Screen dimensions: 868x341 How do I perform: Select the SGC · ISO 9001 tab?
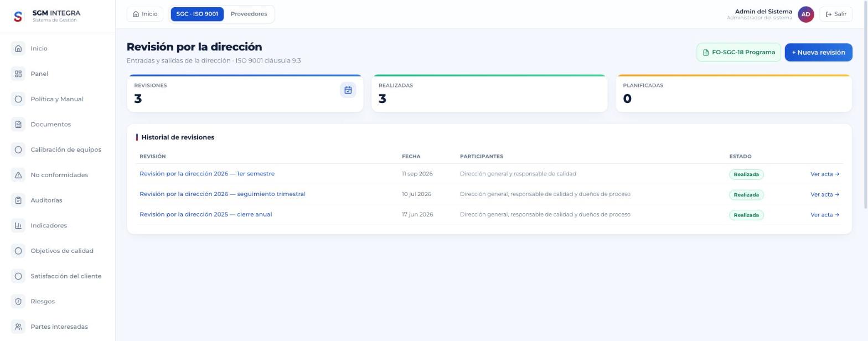pyautogui.click(x=197, y=14)
